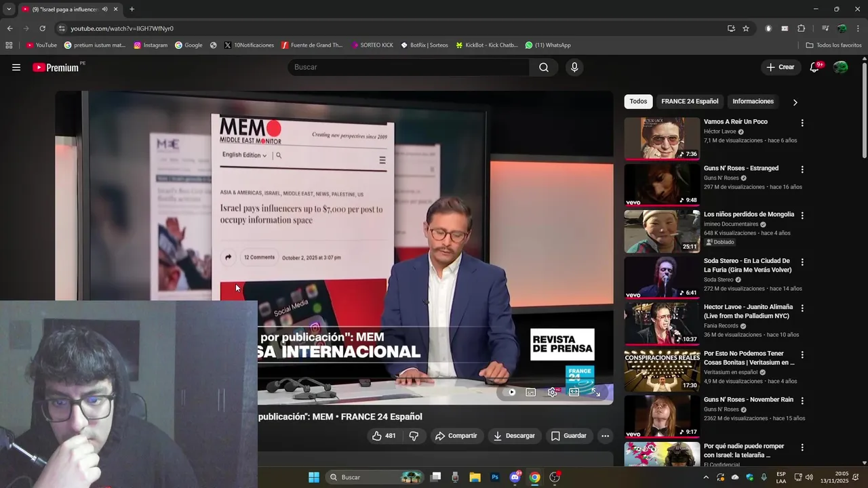The width and height of the screenshot is (868, 488).
Task: Go to YouTube Premium home logo
Action: 57,67
